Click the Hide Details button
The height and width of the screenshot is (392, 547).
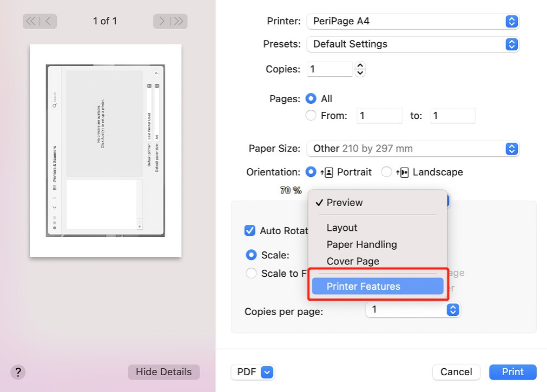(163, 372)
